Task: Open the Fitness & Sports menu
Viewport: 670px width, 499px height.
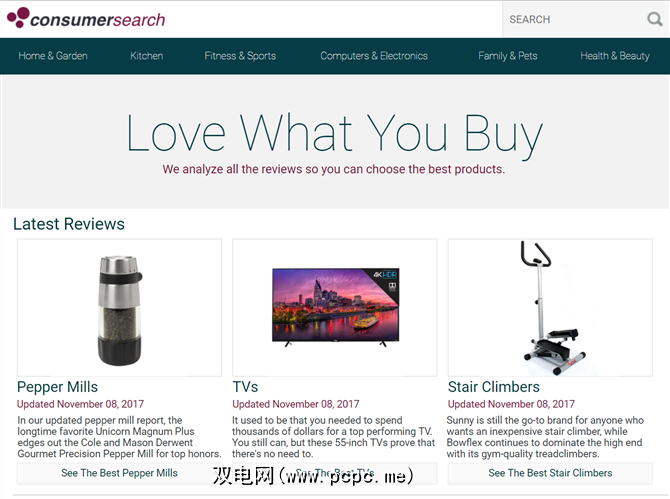Action: 240,56
